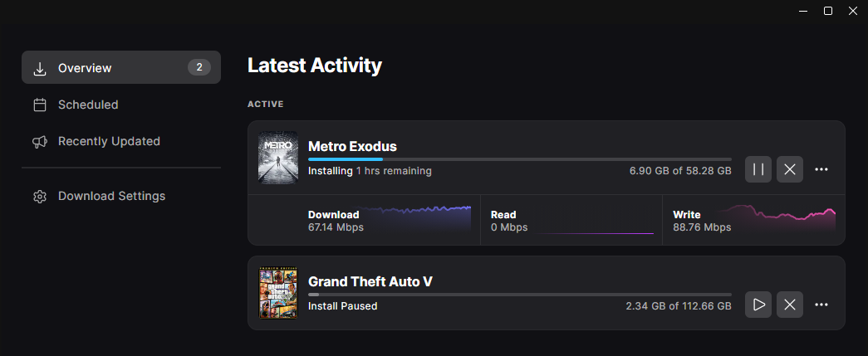Click the Scheduled calendar icon
Image resolution: width=868 pixels, height=356 pixels.
point(39,105)
